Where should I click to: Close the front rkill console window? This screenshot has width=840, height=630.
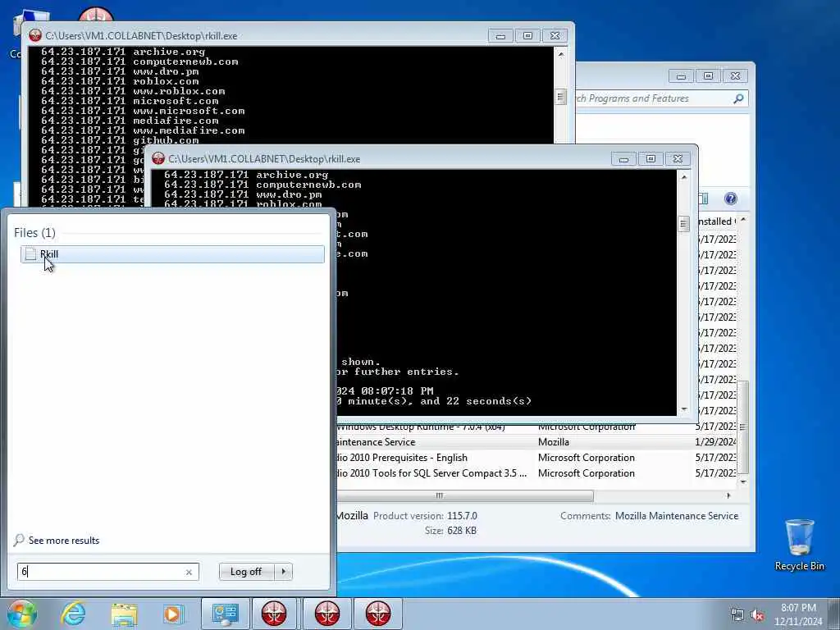678,159
